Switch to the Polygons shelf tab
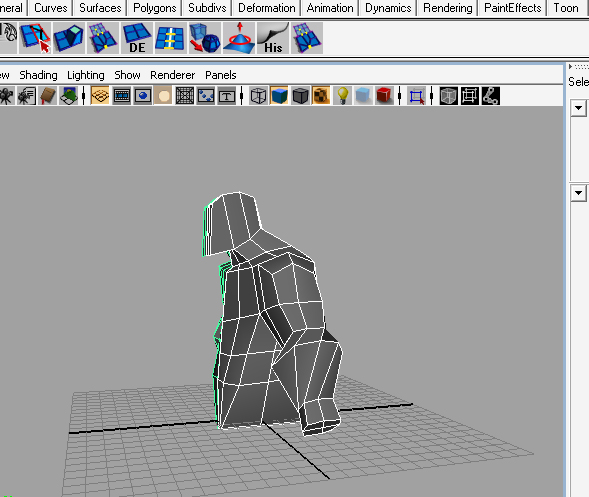 (x=155, y=8)
